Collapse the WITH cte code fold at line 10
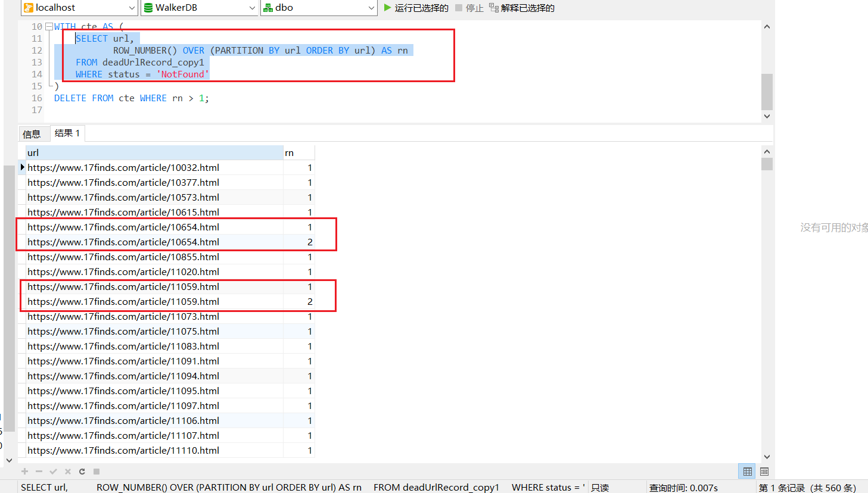This screenshot has width=868, height=493. point(49,27)
